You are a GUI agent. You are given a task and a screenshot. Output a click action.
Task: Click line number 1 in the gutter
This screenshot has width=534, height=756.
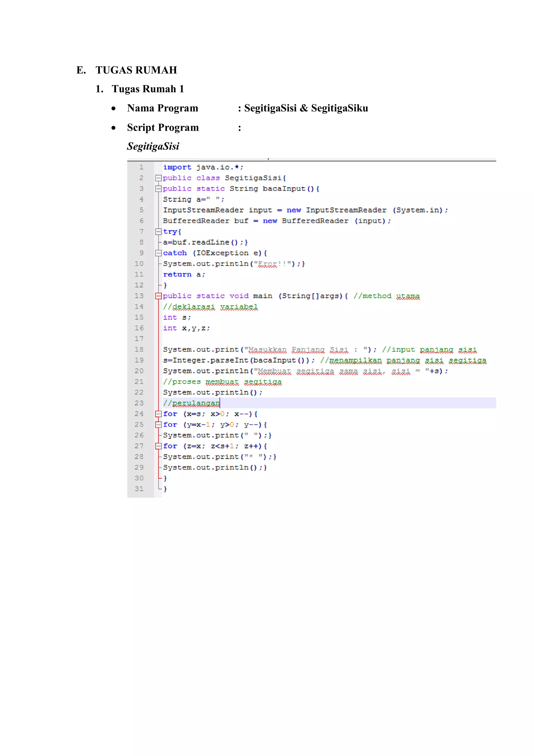[141, 167]
